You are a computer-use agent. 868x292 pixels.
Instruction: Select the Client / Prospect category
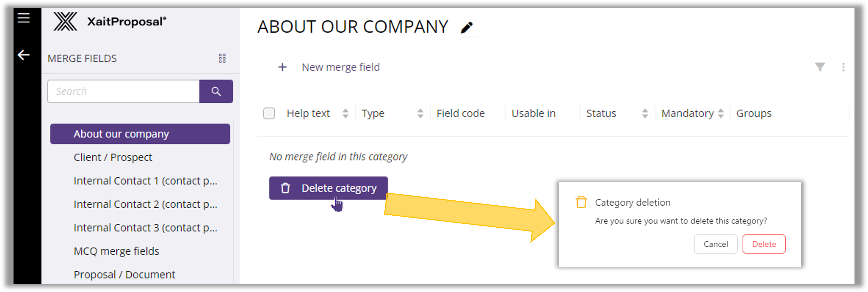click(x=113, y=158)
